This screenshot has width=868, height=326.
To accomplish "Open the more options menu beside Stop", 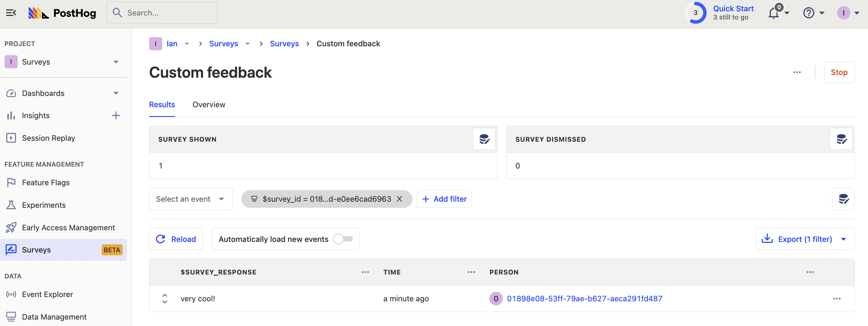I will 797,72.
